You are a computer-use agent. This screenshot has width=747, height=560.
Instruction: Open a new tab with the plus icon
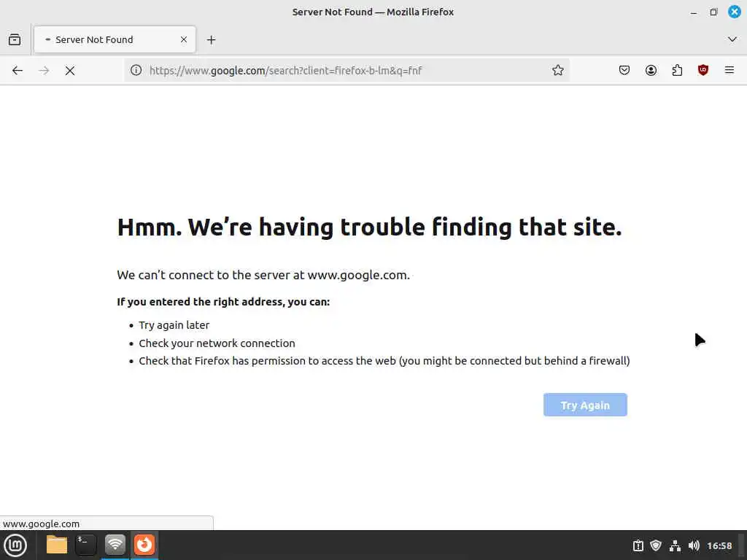pos(211,40)
